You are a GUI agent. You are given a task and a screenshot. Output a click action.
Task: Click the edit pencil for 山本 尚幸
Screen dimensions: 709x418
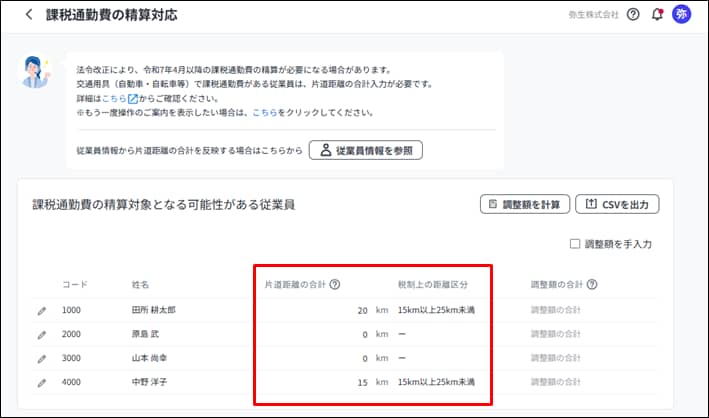coord(42,358)
